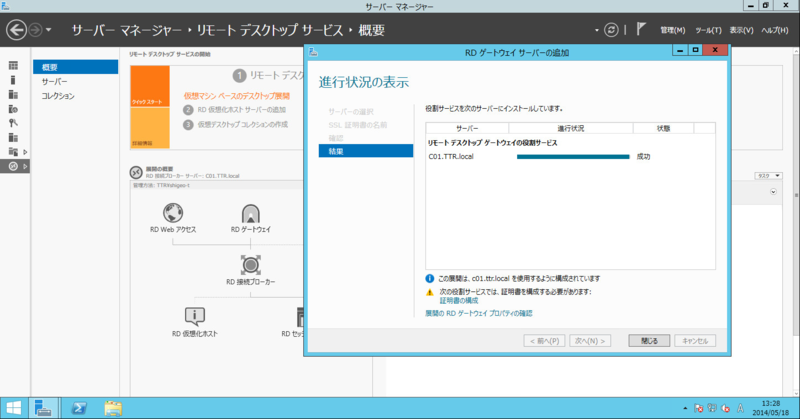Select the Remote Desktop Services sidebar icon

13,166
